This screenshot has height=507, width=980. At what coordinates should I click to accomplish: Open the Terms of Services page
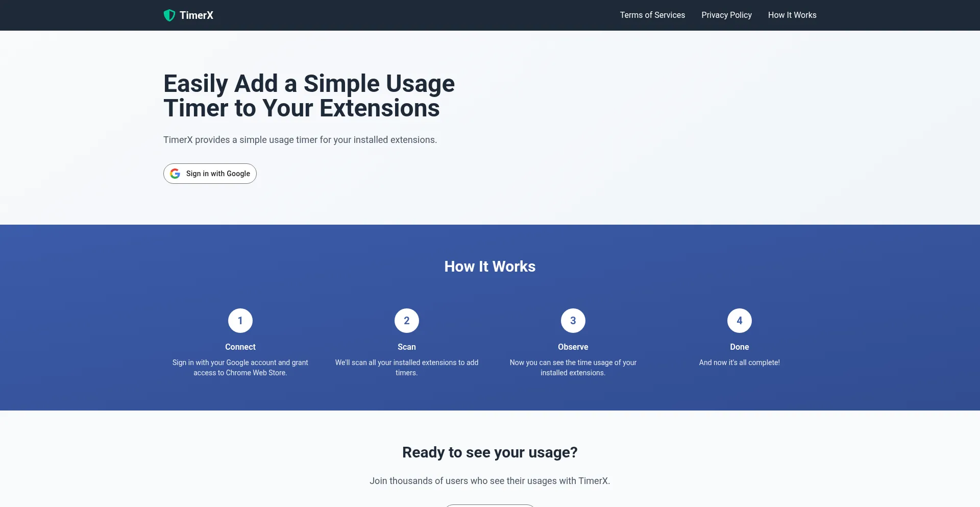(652, 15)
